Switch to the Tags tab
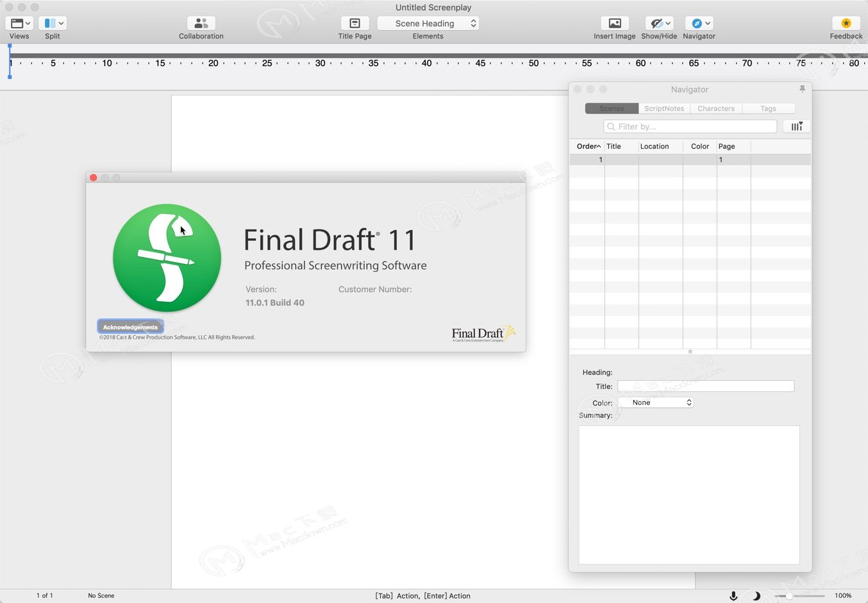This screenshot has width=868, height=603. (x=768, y=108)
